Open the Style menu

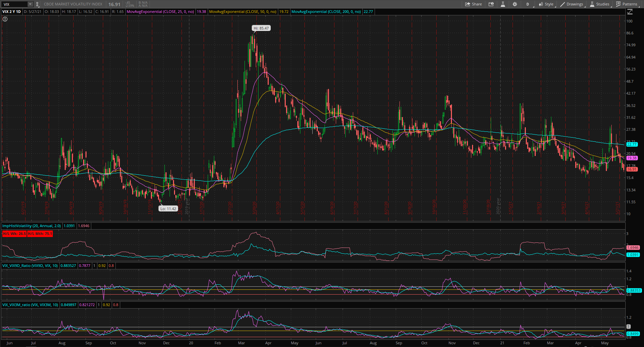click(x=546, y=4)
